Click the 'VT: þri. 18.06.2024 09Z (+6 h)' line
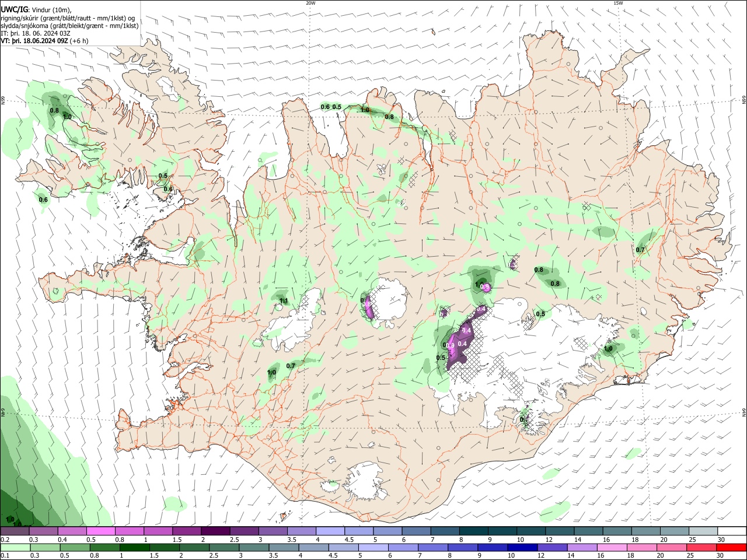747x560 pixels. tap(44, 41)
